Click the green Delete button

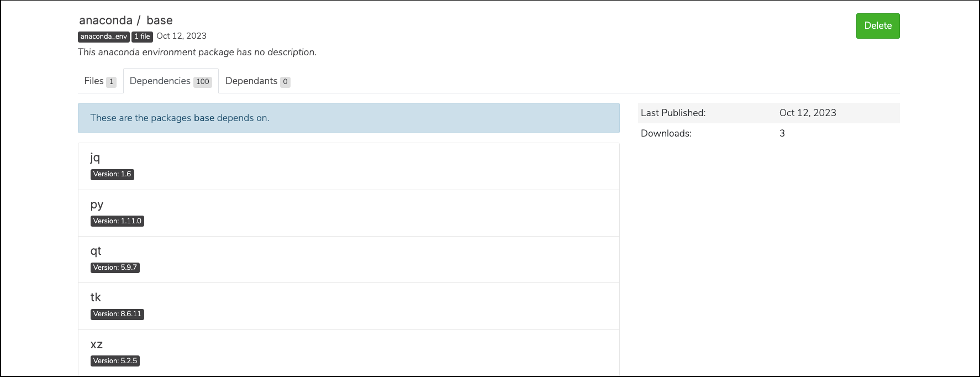pos(878,26)
